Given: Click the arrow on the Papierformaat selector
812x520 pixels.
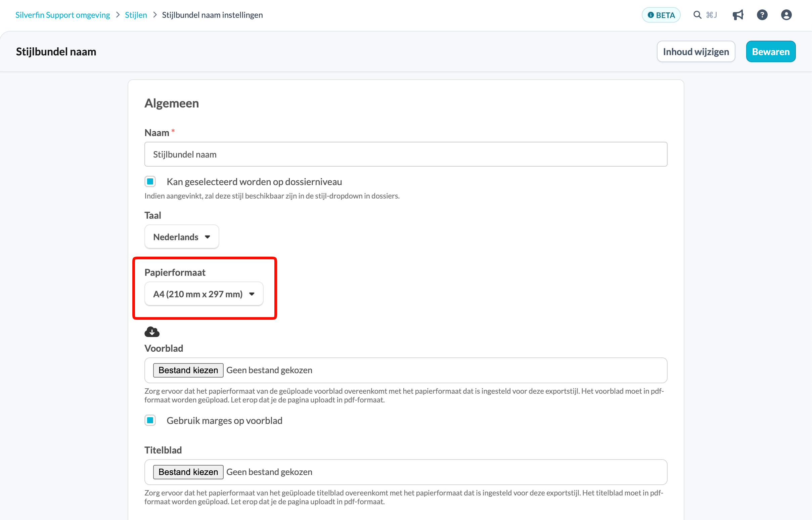Looking at the screenshot, I should (x=252, y=294).
